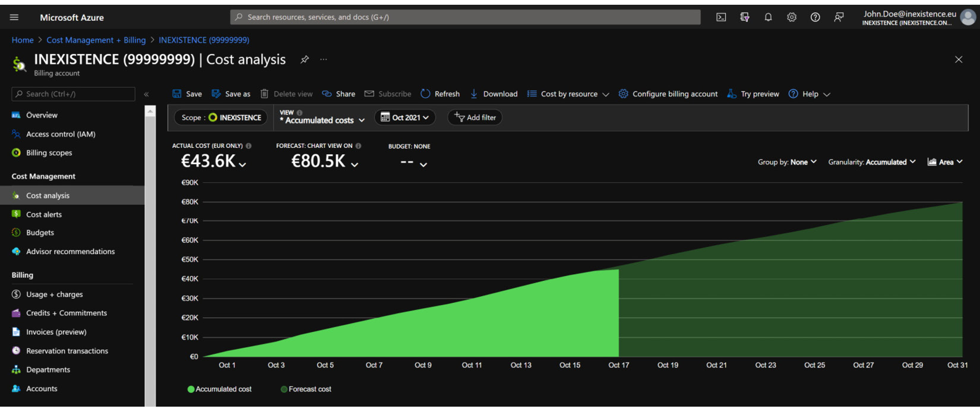Click the Home breadcrumb link
980x412 pixels.
point(23,40)
